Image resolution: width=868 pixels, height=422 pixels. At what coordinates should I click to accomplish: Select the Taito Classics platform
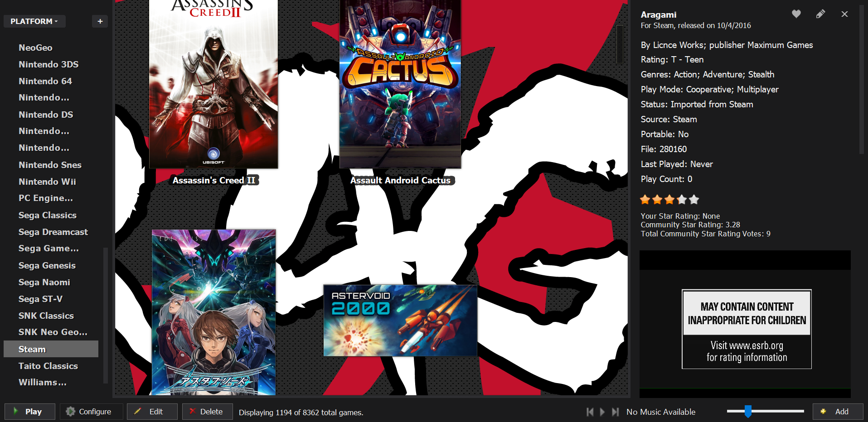pyautogui.click(x=48, y=366)
